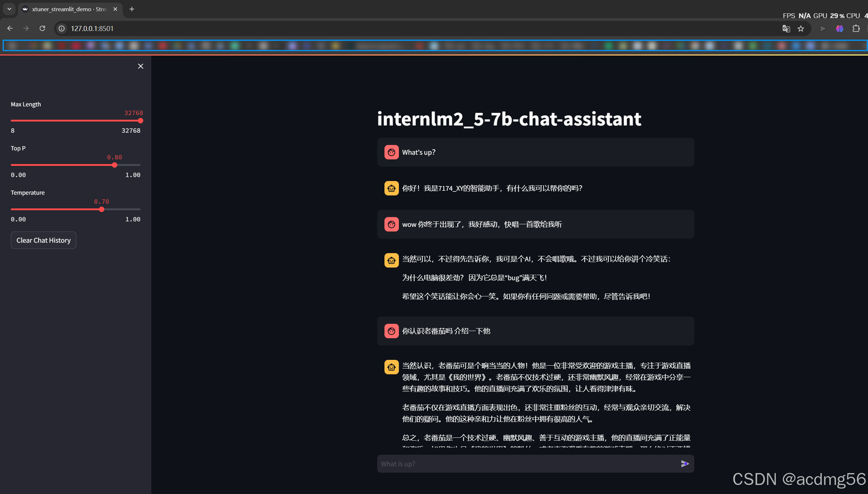Click the send message arrow icon
Image resolution: width=868 pixels, height=494 pixels.
pos(685,464)
